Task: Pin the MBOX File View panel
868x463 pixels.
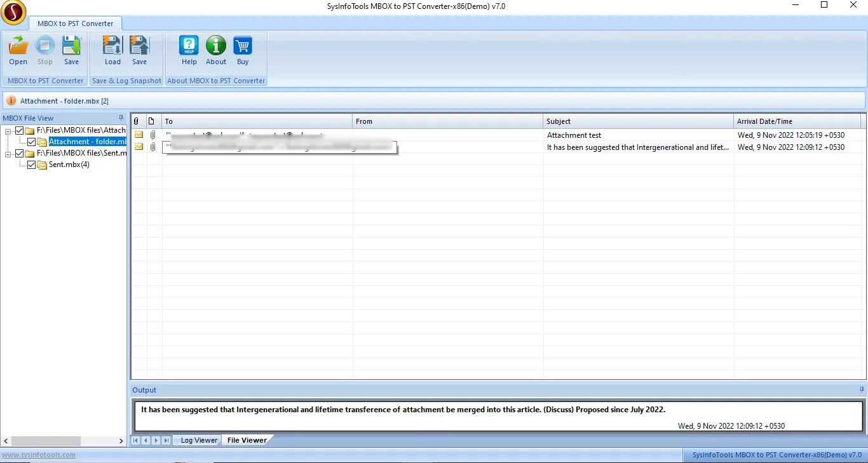Action: [121, 118]
